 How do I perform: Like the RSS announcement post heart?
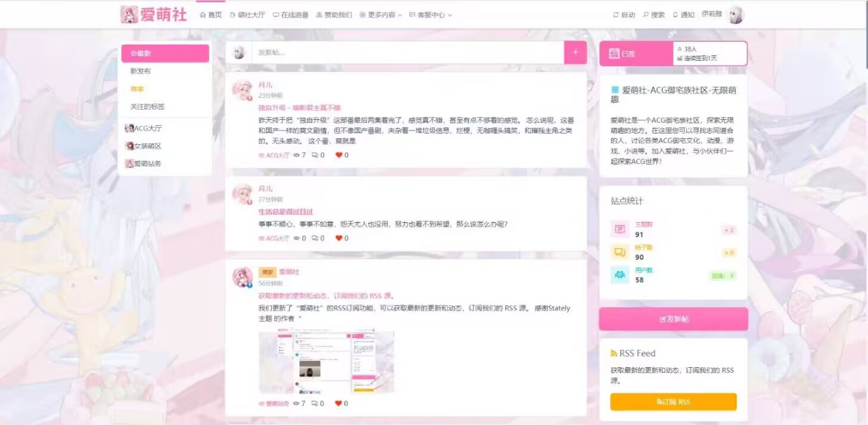point(339,404)
